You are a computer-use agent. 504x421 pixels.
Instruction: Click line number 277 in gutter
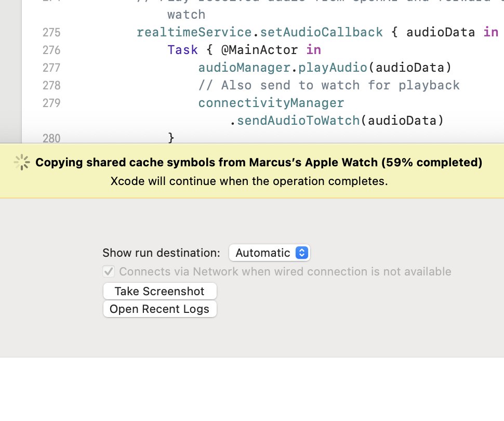[x=51, y=68]
